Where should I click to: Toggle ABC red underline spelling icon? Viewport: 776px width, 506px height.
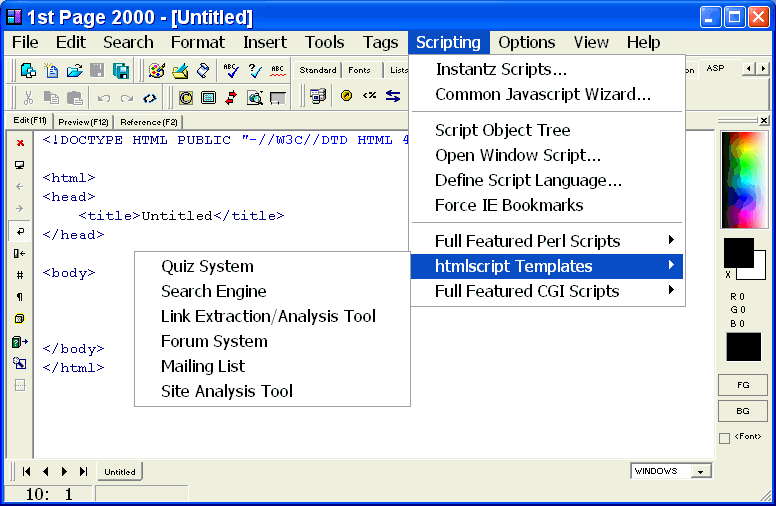point(278,71)
